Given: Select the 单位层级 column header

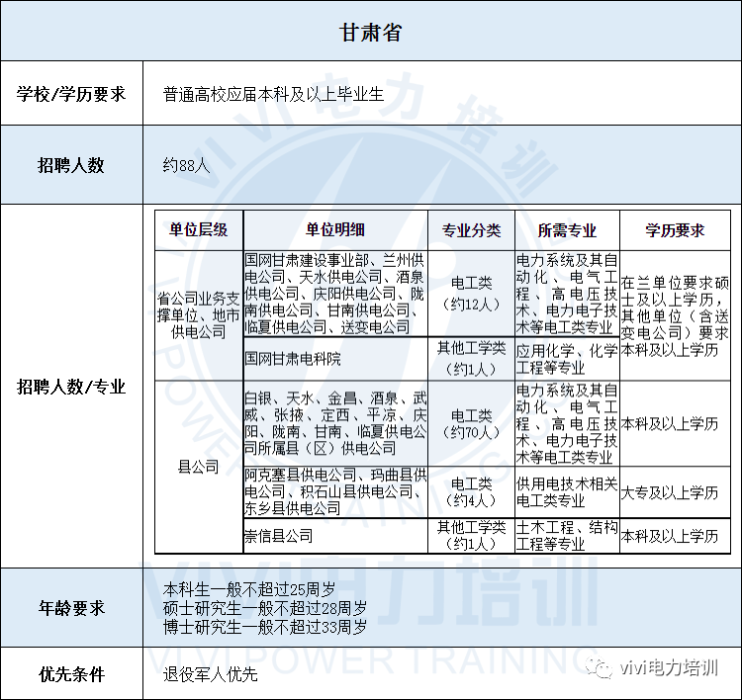Looking at the screenshot, I should click(199, 230).
